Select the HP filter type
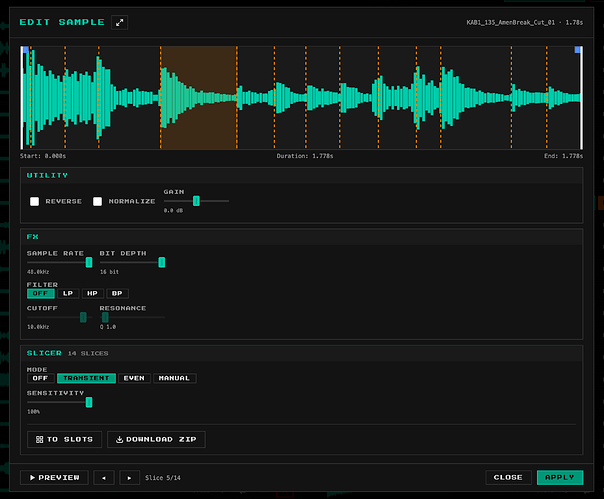 tap(91, 293)
